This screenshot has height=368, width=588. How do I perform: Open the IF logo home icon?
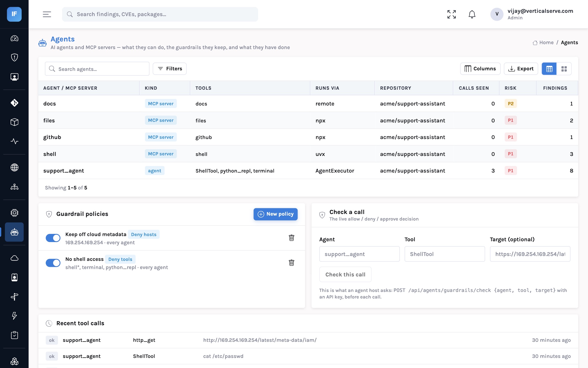pyautogui.click(x=14, y=14)
